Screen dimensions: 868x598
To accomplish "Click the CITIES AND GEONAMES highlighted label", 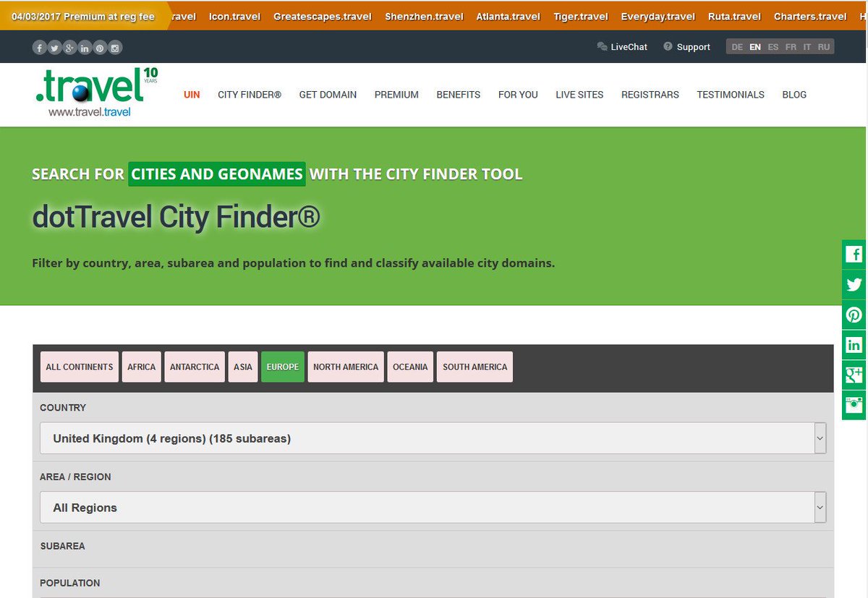I will click(217, 174).
